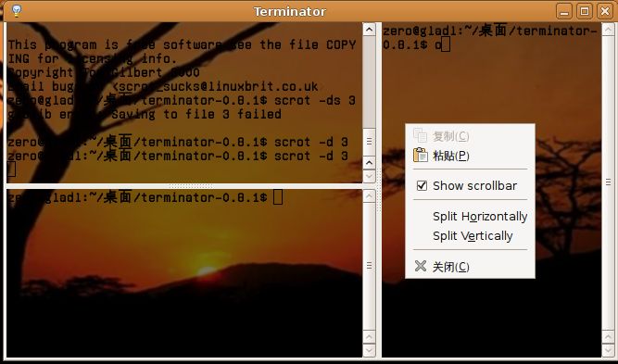618x364 pixels.
Task: Click the bottom-left terminal scrollbar thumb
Action: click(369, 266)
